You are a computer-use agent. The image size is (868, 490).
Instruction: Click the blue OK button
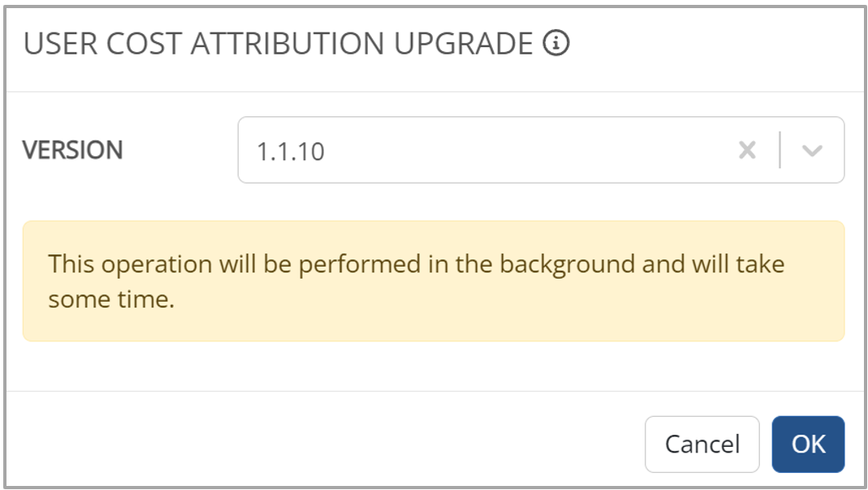coord(808,444)
